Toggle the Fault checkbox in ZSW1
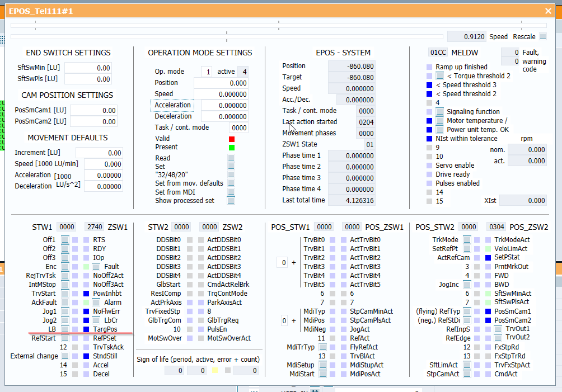Image resolution: width=562 pixels, height=392 pixels. click(x=96, y=266)
